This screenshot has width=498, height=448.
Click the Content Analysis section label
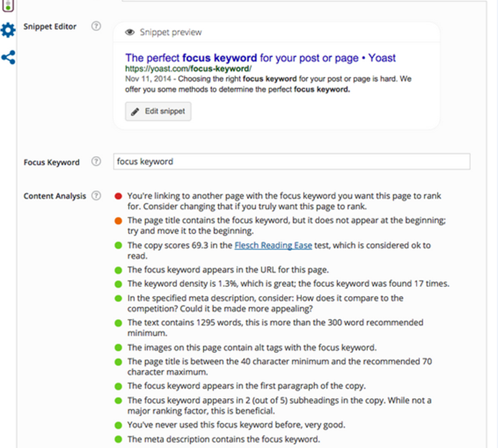click(55, 196)
